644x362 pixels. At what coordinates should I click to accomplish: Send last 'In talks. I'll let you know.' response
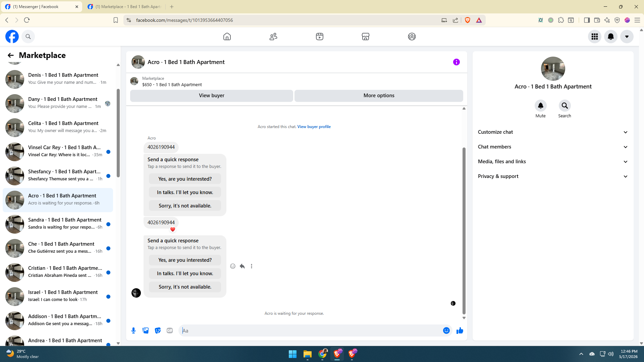coord(185,274)
